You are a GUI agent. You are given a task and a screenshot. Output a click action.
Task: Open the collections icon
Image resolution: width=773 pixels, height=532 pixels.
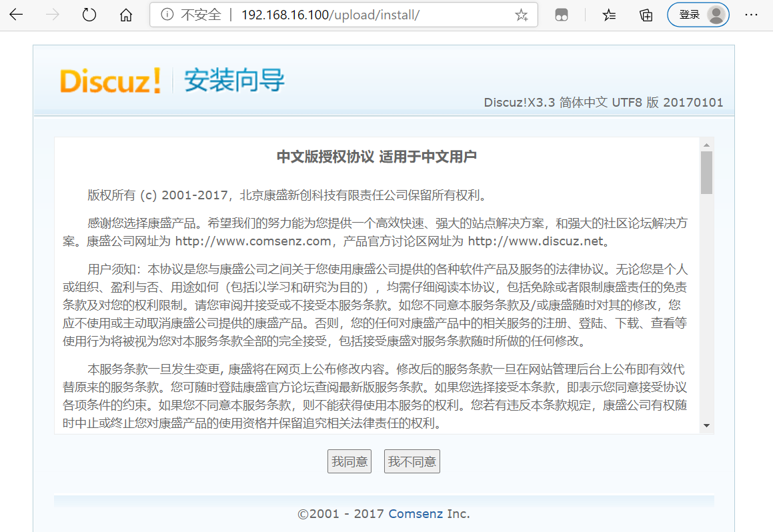646,15
